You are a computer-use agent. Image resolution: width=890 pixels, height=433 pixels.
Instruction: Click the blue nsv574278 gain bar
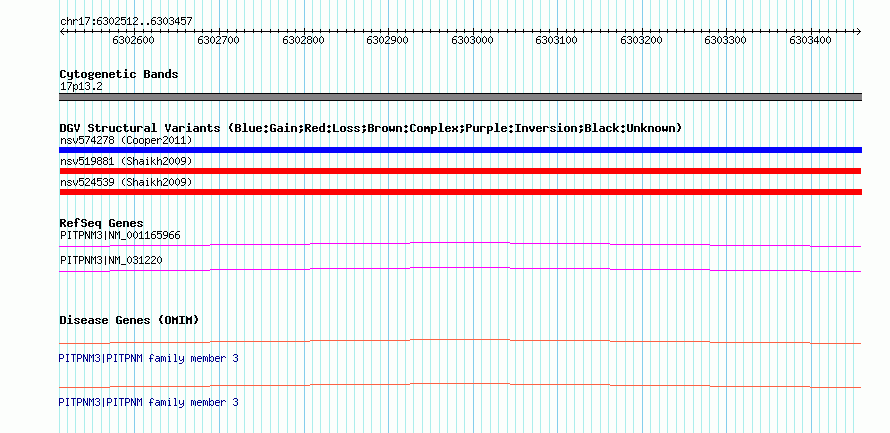[460, 150]
